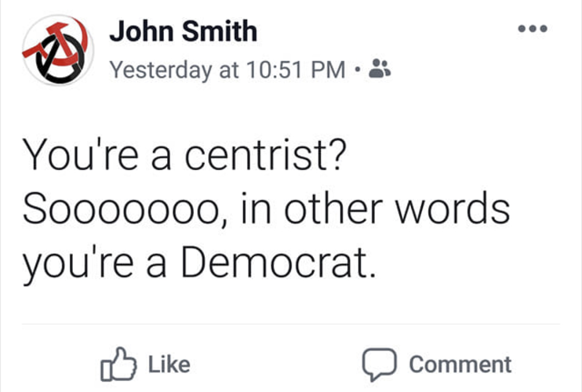Click the 'Comment' text label
582x392 pixels.
(x=460, y=364)
